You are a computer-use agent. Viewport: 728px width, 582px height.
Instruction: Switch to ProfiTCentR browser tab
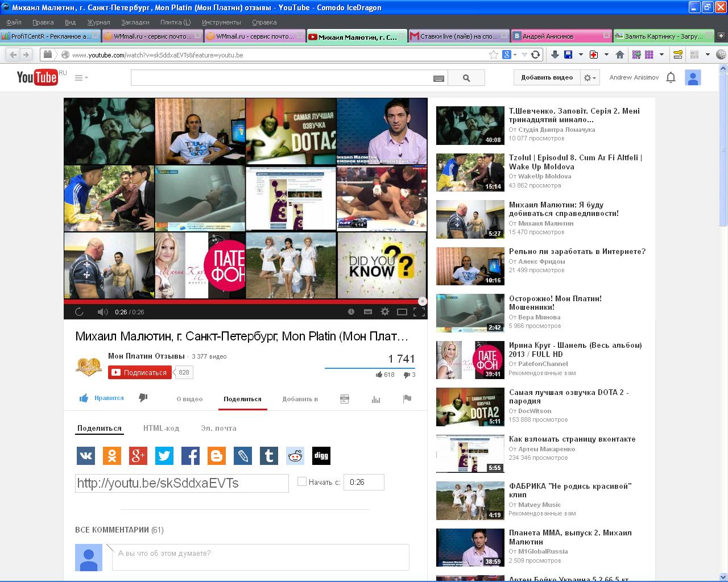51,36
